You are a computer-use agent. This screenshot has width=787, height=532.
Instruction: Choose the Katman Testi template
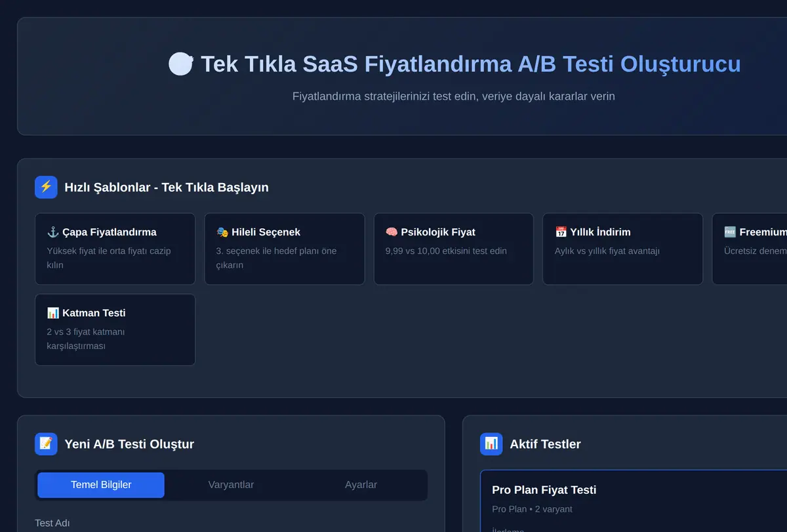point(115,329)
